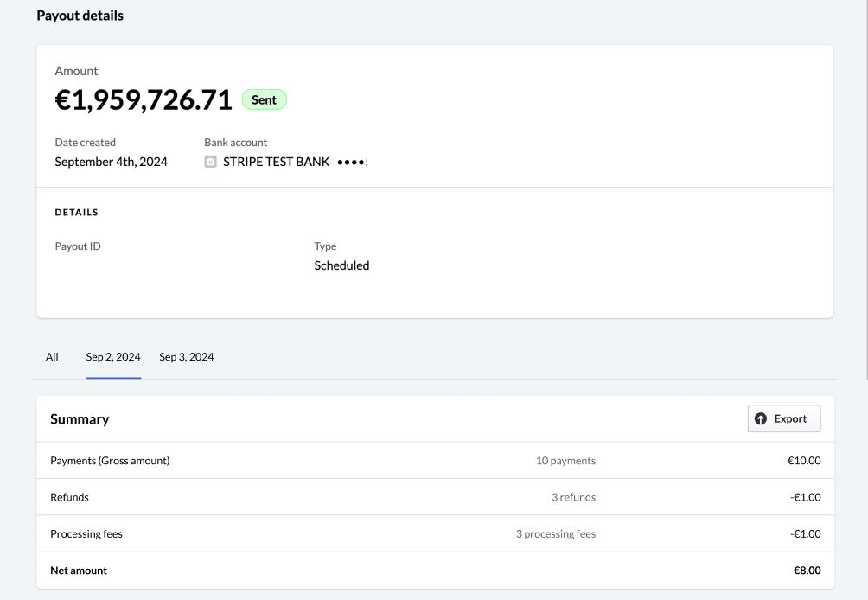Open the 10 payments breakdown

(x=565, y=460)
